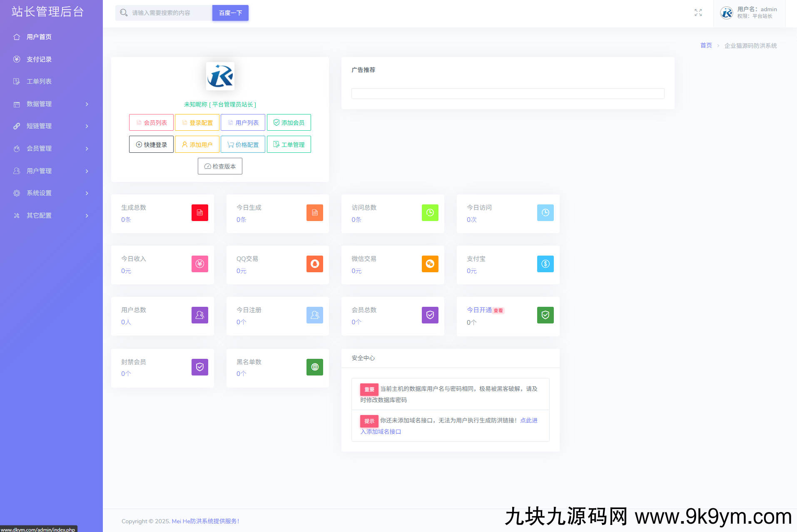Click the 工单管理 button
Screen dimensions: 797x532
point(289,144)
